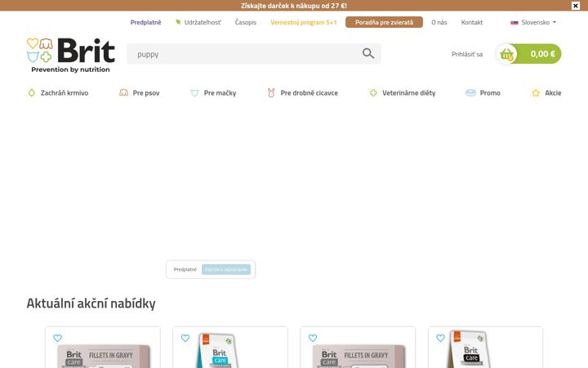Image resolution: width=588 pixels, height=368 pixels.
Task: Open the Kontakt page
Action: 472,22
